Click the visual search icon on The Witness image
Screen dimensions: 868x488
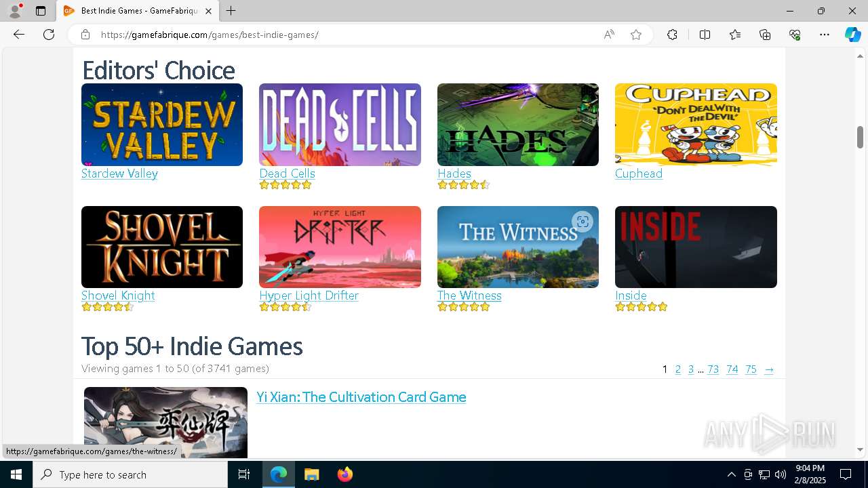[583, 222]
